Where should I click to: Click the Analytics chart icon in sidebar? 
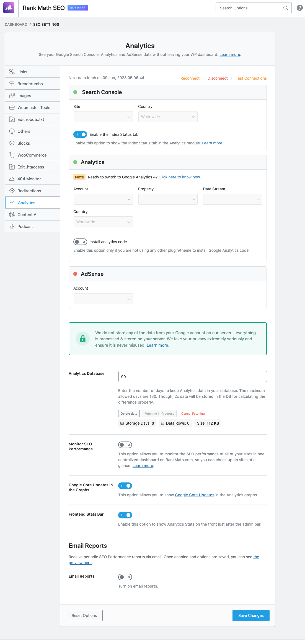pyautogui.click(x=12, y=203)
